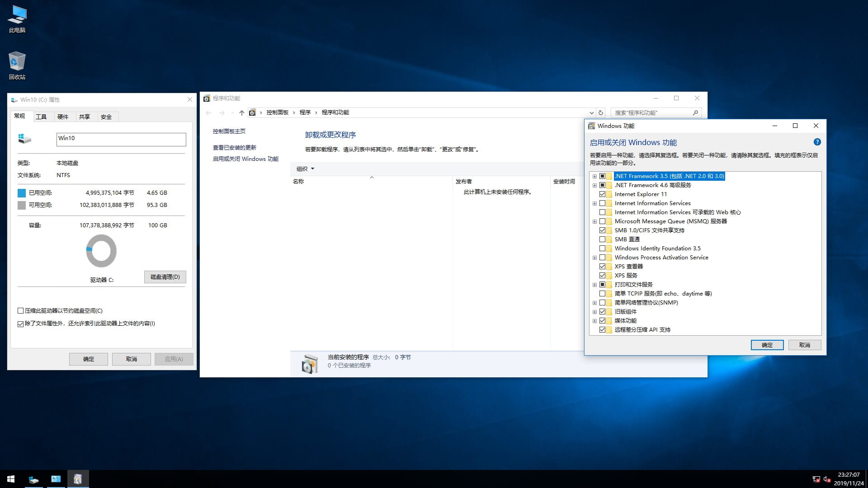Image resolution: width=868 pixels, height=488 pixels.
Task: Expand the 媒体功能 tree node
Action: pyautogui.click(x=595, y=320)
